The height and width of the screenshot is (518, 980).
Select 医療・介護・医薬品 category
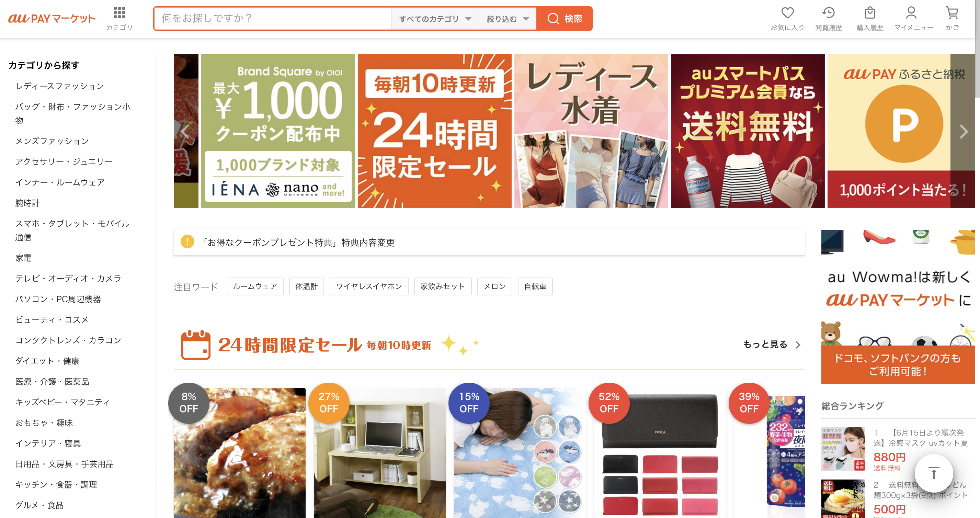coord(52,381)
